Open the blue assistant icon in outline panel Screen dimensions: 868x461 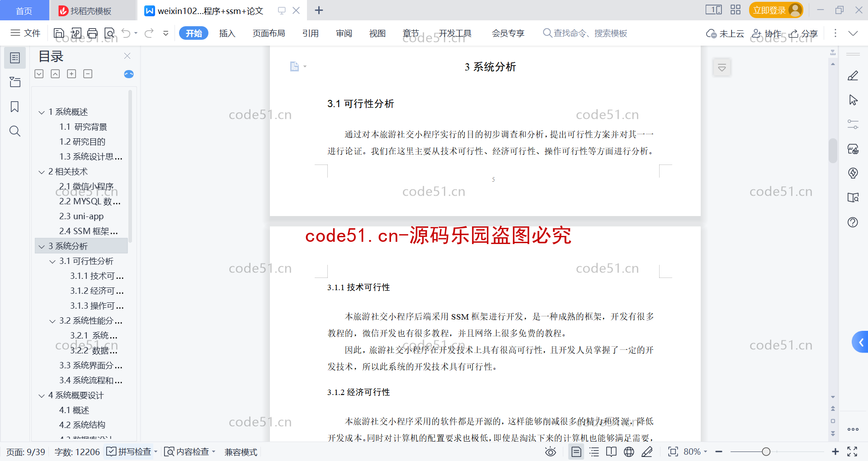coord(129,74)
